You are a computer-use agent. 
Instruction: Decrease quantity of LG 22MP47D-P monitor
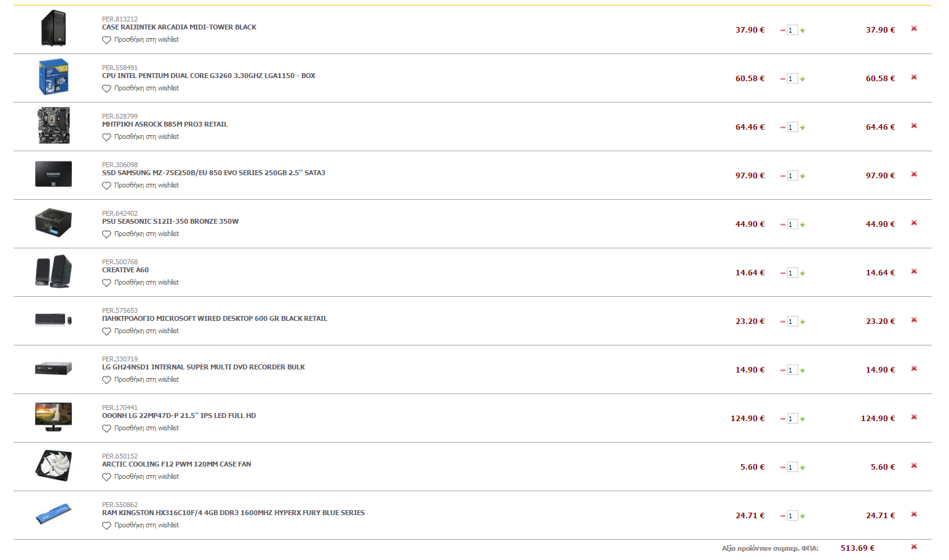click(783, 419)
